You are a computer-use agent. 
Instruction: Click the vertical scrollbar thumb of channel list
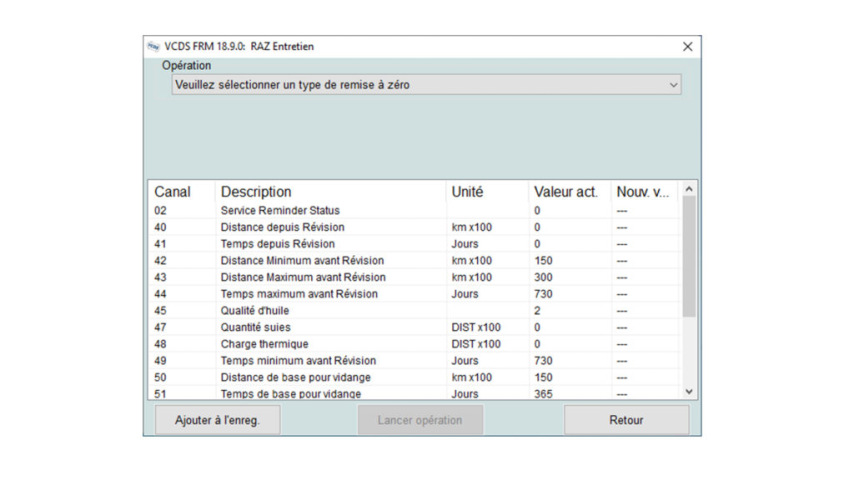pos(689,256)
